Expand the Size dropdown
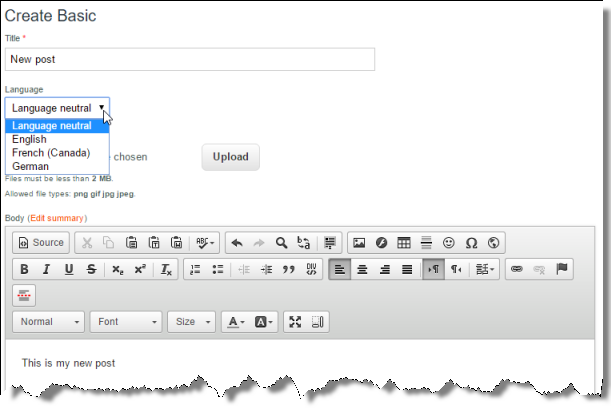 pos(192,322)
